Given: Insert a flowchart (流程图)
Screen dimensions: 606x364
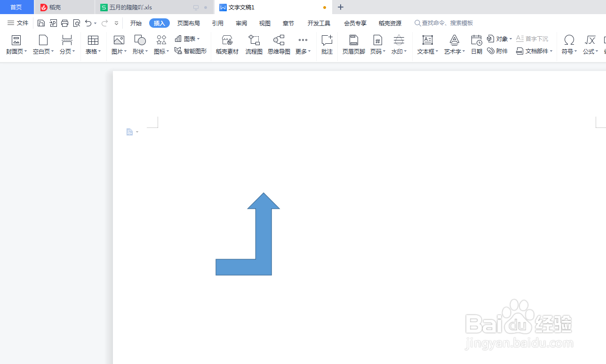Looking at the screenshot, I should (x=254, y=45).
